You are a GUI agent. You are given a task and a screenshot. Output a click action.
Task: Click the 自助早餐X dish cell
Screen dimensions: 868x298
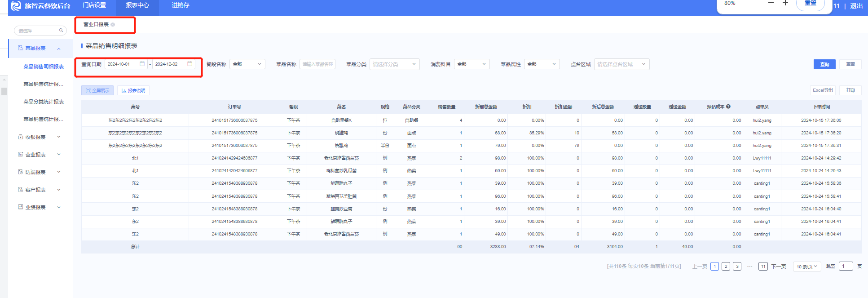click(341, 120)
